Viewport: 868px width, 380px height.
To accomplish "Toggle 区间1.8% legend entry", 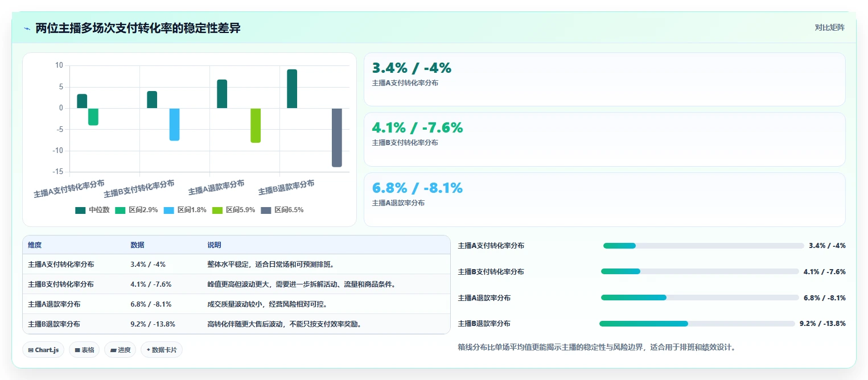I will 185,210.
